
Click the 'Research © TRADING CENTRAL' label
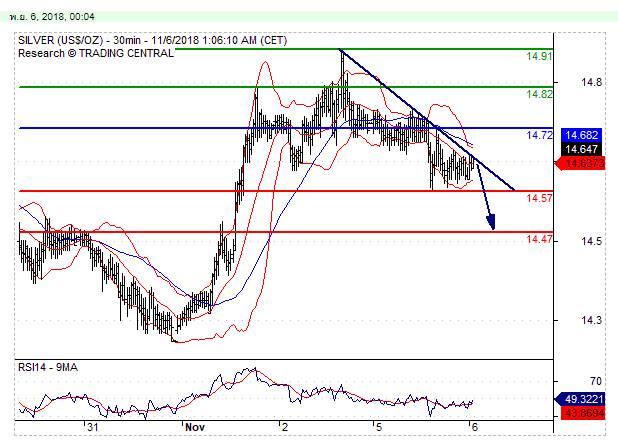tap(96, 53)
